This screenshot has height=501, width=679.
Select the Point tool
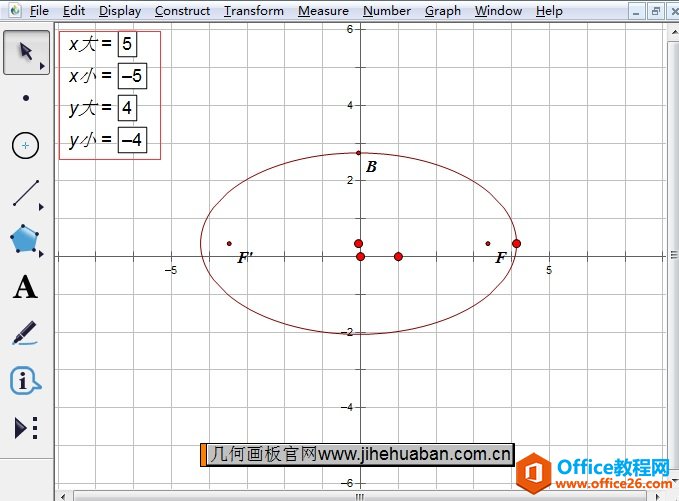pos(26,98)
